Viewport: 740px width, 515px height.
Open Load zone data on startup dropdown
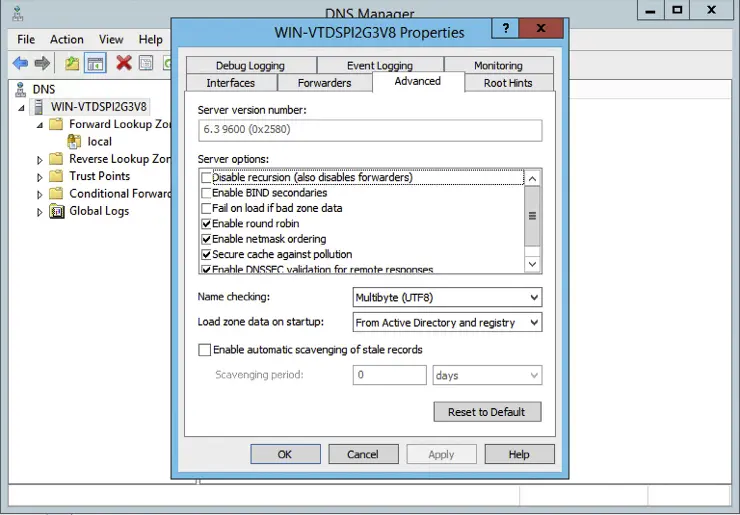[x=447, y=323]
